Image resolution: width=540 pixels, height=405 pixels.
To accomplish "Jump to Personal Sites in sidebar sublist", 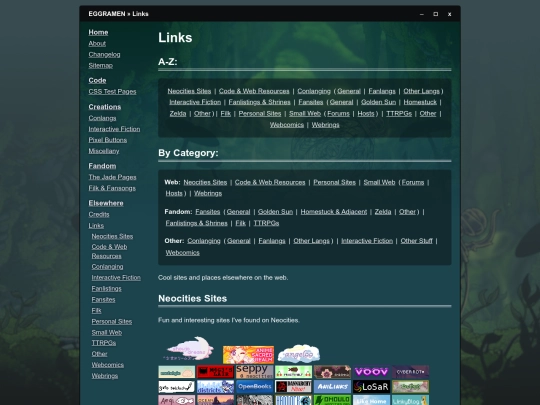I will pos(112,321).
